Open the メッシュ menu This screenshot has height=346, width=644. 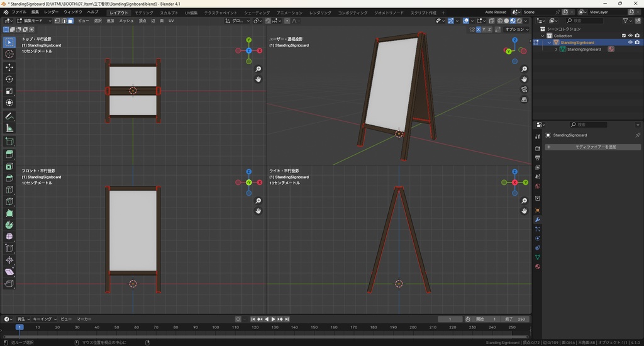coord(126,21)
